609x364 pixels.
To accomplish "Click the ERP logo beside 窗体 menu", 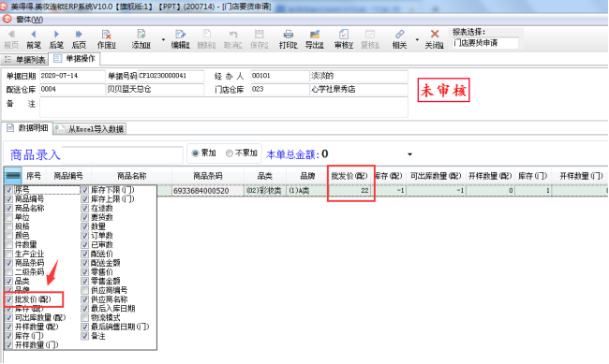I will pos(7,19).
